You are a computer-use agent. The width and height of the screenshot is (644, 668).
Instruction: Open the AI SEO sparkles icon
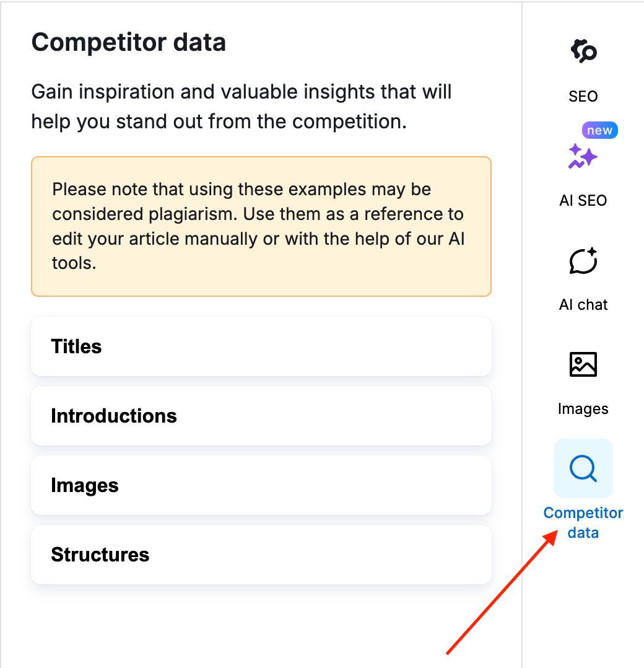point(583,157)
